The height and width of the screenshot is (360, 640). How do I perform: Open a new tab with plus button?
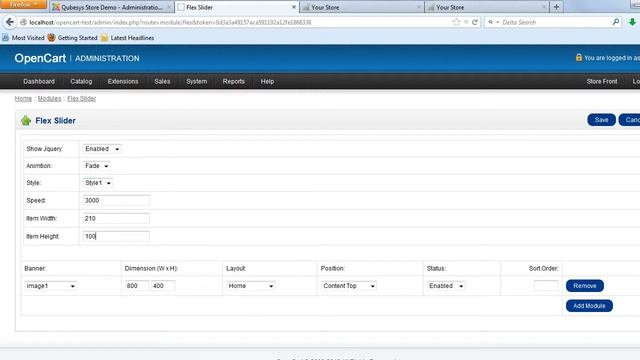pyautogui.click(x=556, y=7)
